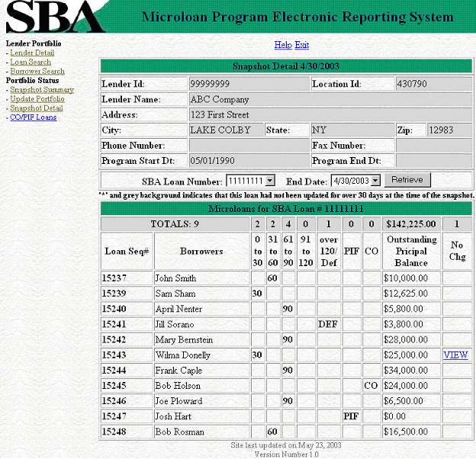Go to Loan Search page

31,62
